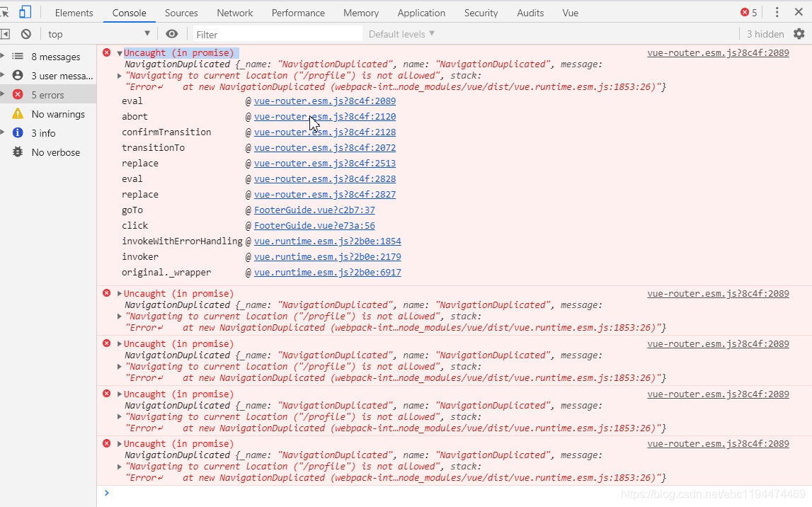Click inside the Filter input field
The width and height of the screenshot is (812, 507).
point(276,33)
